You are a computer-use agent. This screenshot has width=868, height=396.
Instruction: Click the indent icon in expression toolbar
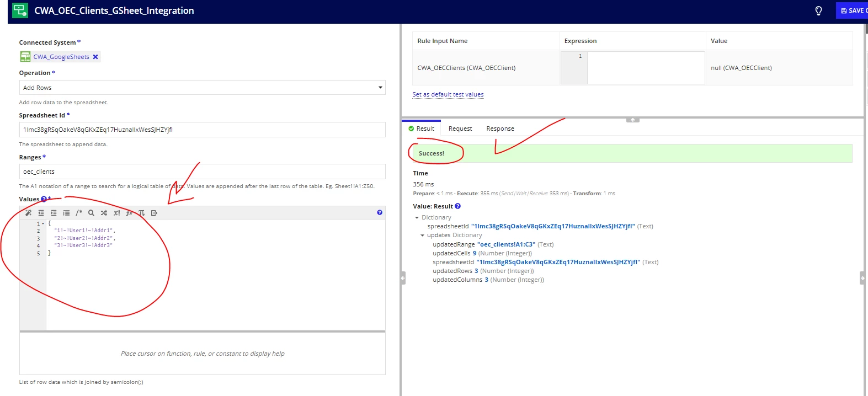(54, 213)
